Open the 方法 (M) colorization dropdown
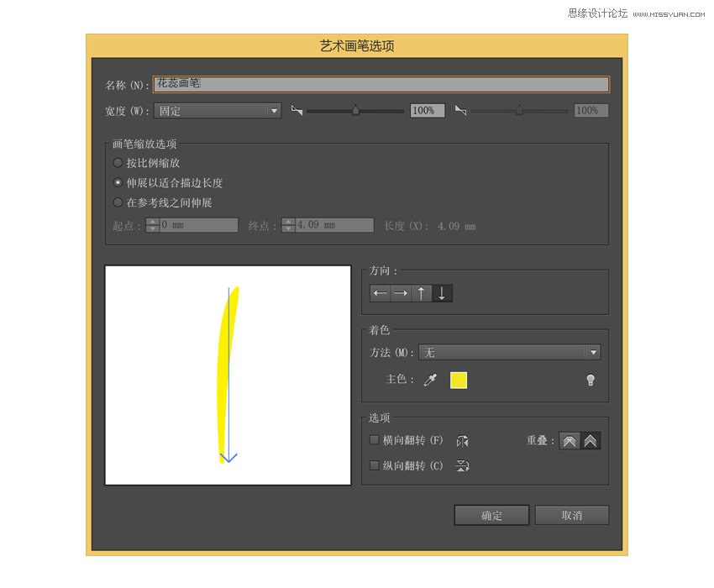 (x=510, y=352)
